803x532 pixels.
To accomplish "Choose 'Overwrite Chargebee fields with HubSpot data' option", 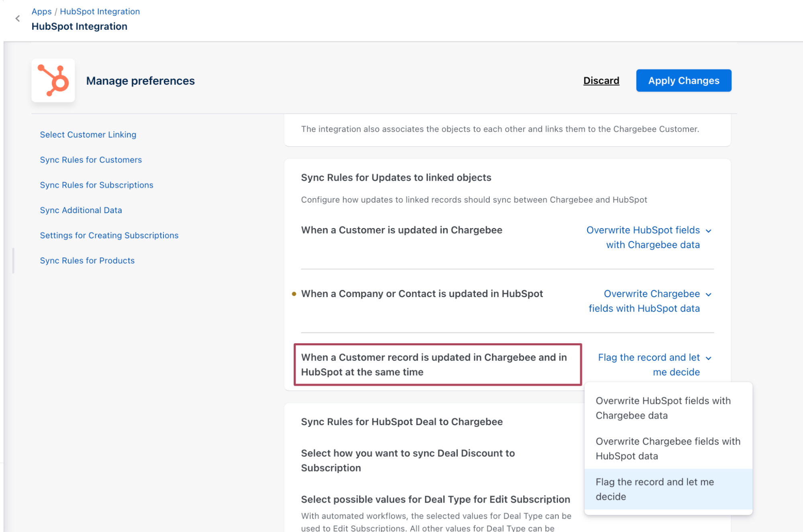I will pyautogui.click(x=668, y=448).
